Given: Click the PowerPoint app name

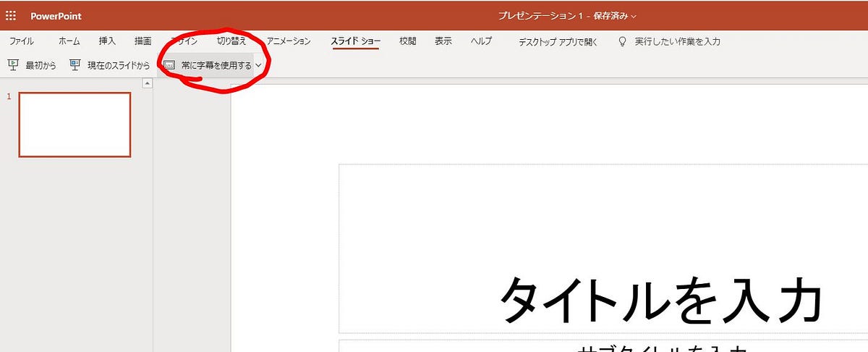Looking at the screenshot, I should [x=56, y=16].
